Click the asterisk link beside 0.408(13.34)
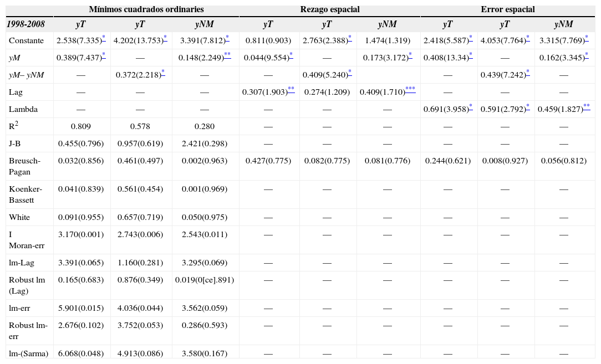601x364 pixels. point(471,55)
